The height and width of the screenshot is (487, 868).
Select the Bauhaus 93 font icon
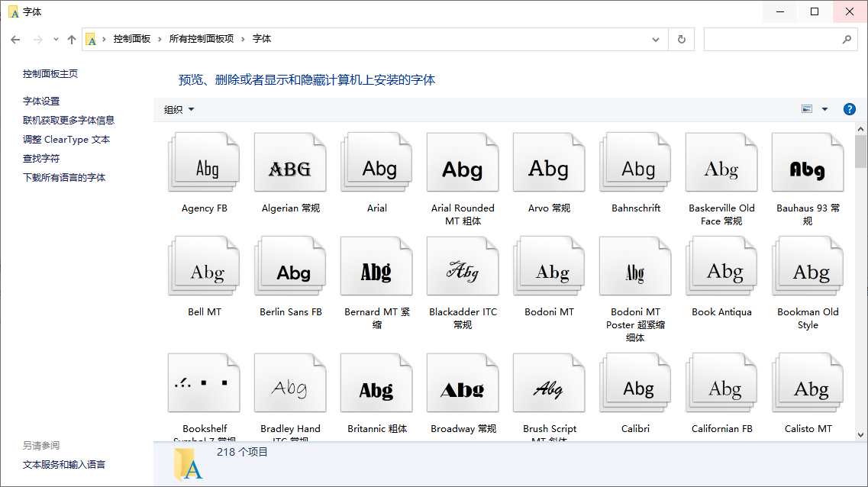808,162
